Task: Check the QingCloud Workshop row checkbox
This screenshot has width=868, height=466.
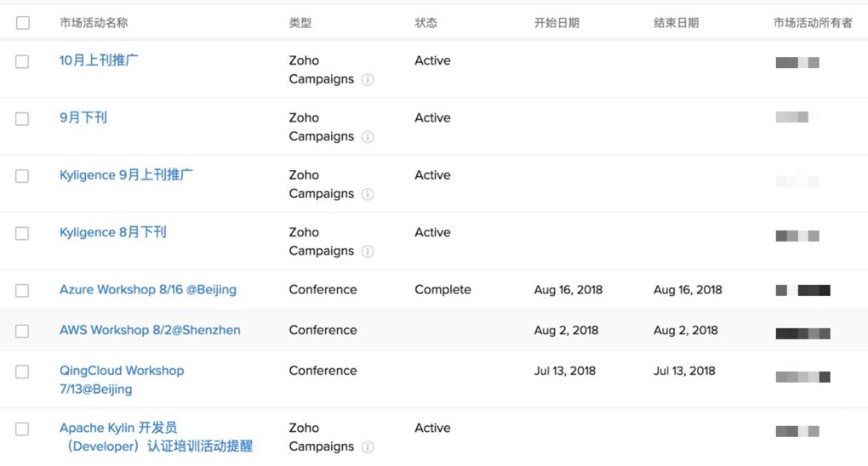Action: pyautogui.click(x=22, y=372)
